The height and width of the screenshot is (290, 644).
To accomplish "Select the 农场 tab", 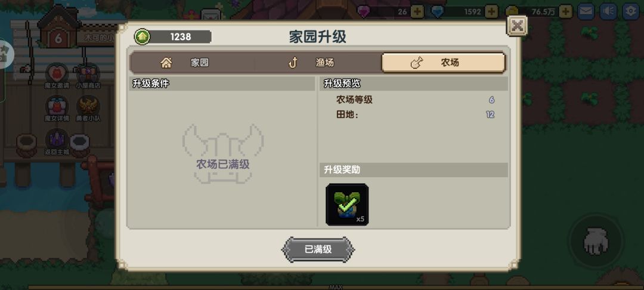I will click(442, 63).
